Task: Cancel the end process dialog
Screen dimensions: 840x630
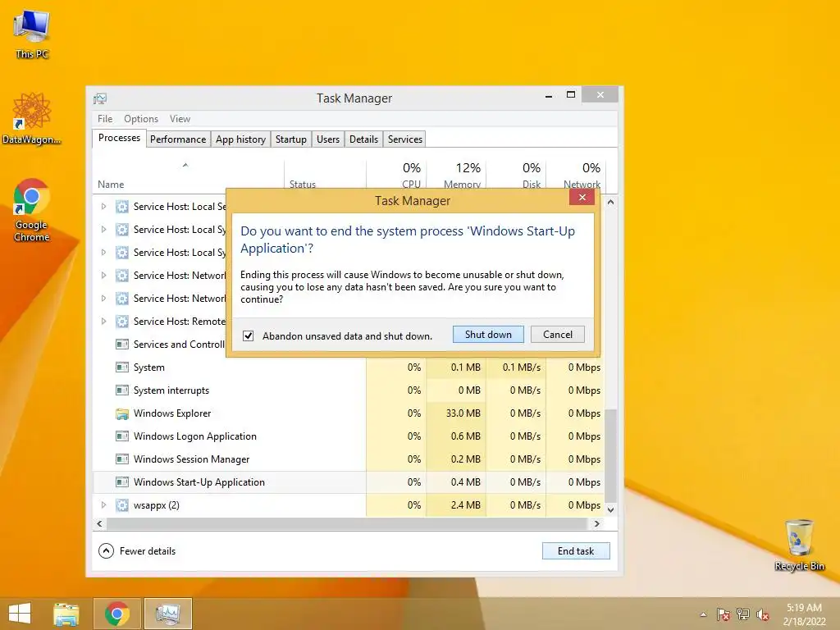Action: pos(558,335)
